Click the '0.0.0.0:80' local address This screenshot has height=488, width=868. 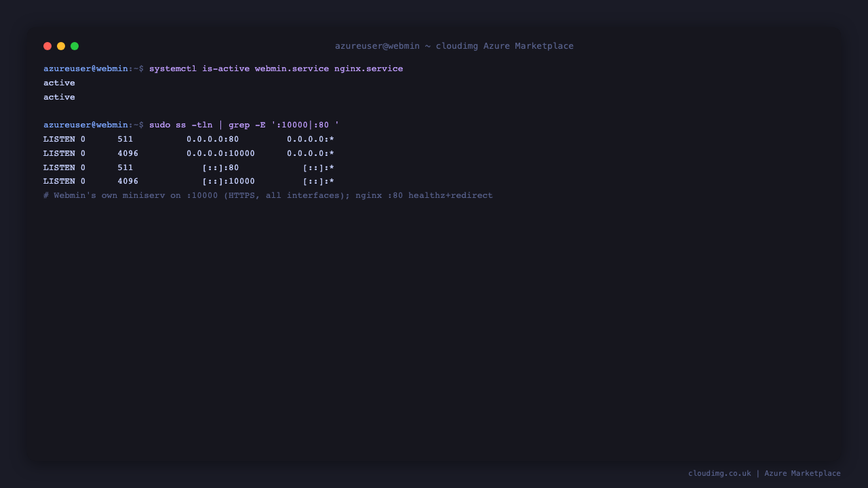click(x=213, y=139)
